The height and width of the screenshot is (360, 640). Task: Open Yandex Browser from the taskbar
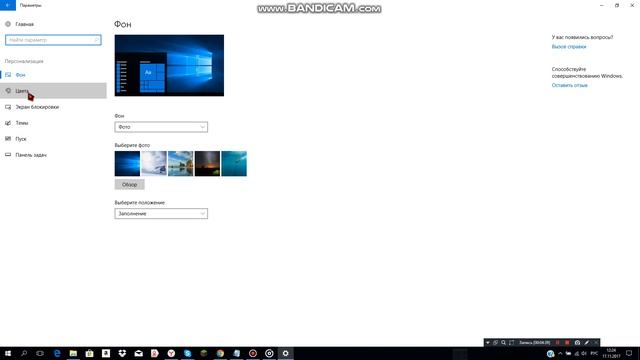tap(171, 353)
